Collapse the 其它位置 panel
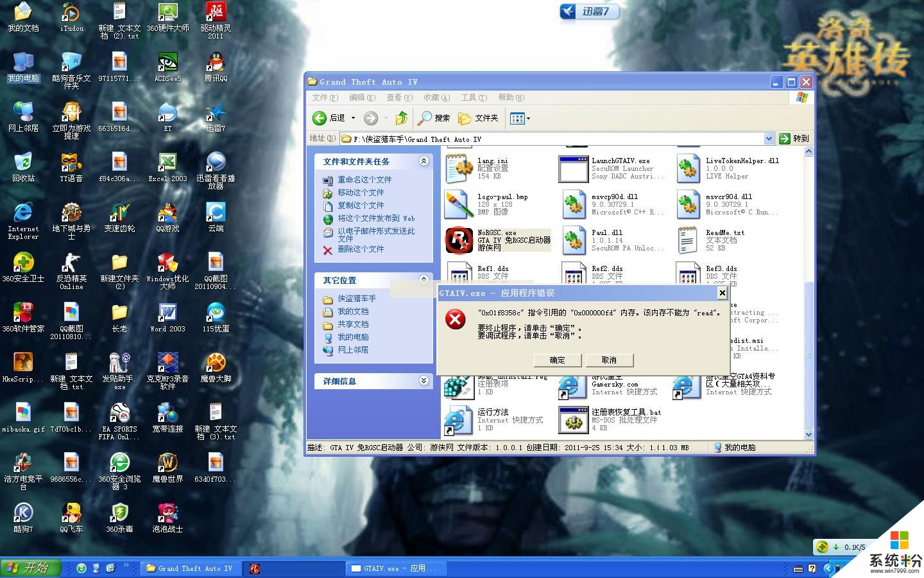 [x=424, y=279]
